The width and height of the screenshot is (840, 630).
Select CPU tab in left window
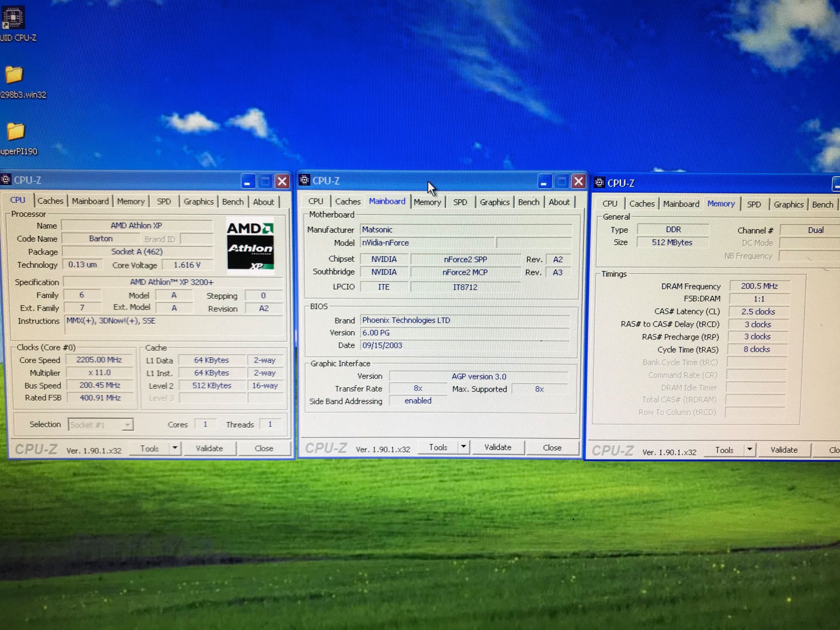pos(17,200)
